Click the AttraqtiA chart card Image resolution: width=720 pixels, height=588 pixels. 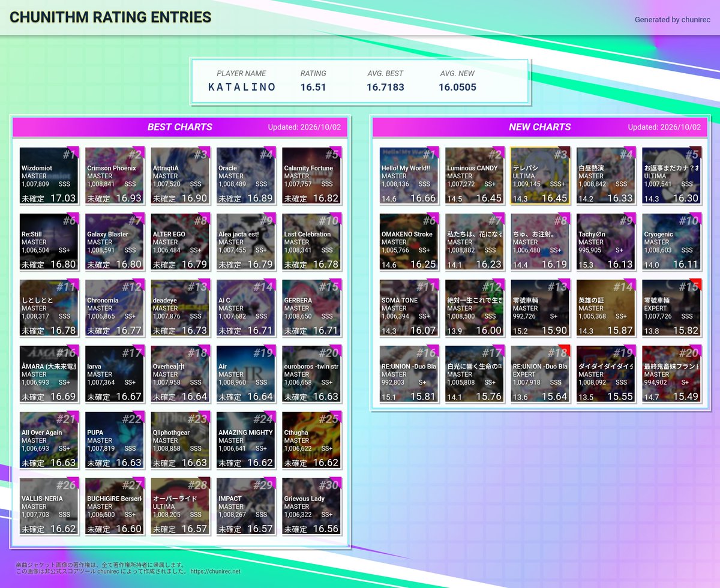[181, 176]
